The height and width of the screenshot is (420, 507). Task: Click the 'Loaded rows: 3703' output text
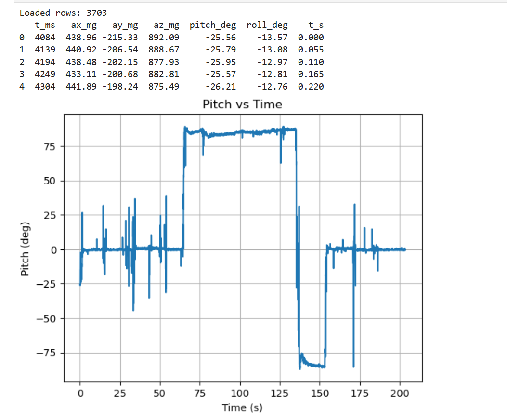pyautogui.click(x=63, y=13)
